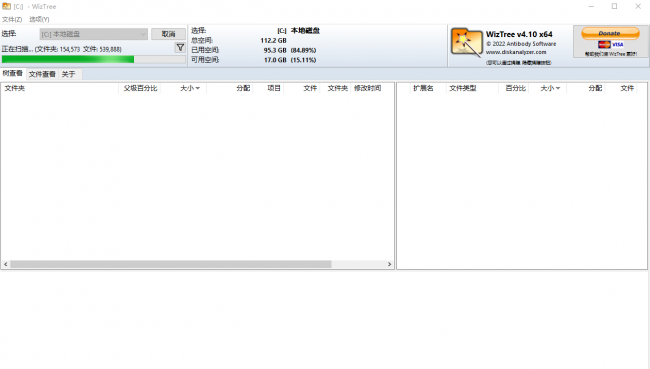Click the WizTree title bar app icon
This screenshot has height=369, width=650.
pos(6,6)
